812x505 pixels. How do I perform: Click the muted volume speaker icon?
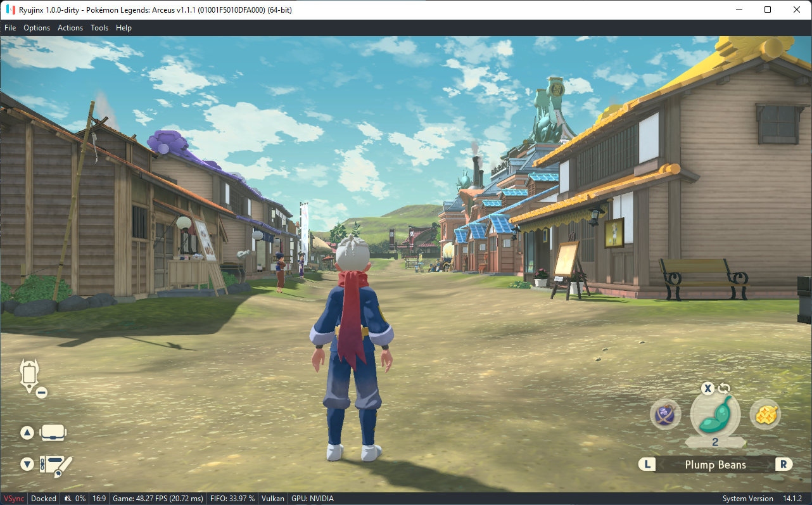click(x=68, y=499)
